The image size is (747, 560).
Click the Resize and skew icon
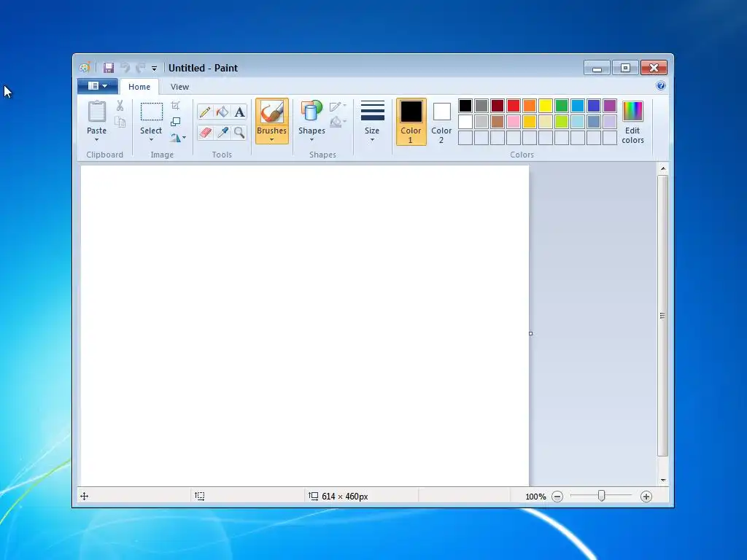pyautogui.click(x=175, y=122)
